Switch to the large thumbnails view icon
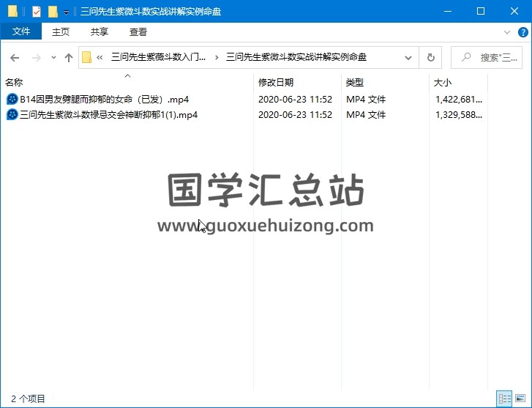This screenshot has width=532, height=408. [520, 398]
